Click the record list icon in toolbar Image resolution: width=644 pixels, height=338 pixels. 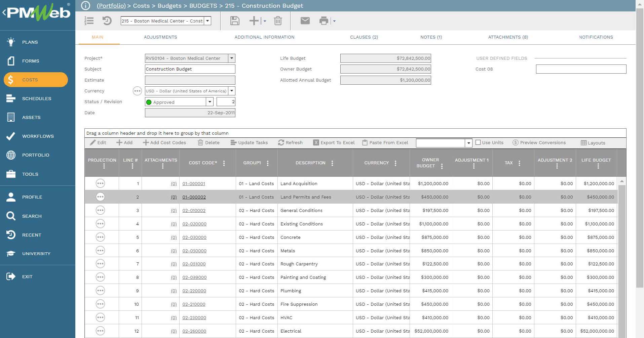click(89, 21)
